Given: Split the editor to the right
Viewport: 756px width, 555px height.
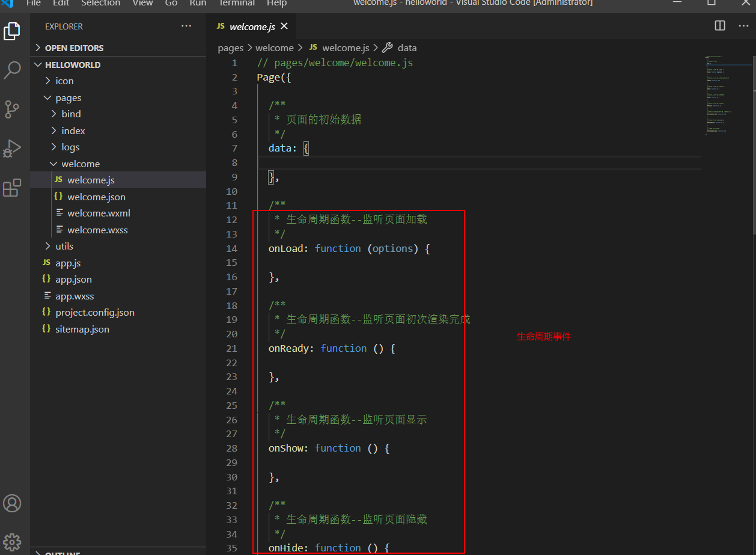Looking at the screenshot, I should click(x=720, y=25).
